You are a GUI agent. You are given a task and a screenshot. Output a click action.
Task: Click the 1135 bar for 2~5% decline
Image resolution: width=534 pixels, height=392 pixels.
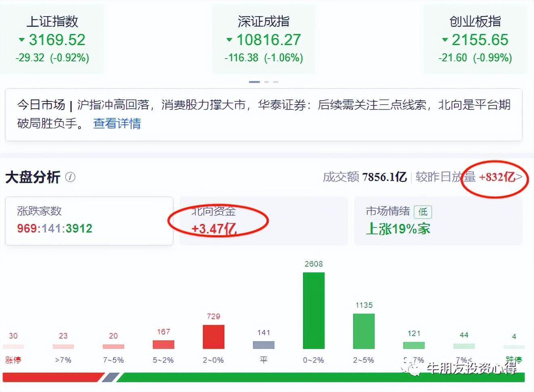click(x=364, y=331)
